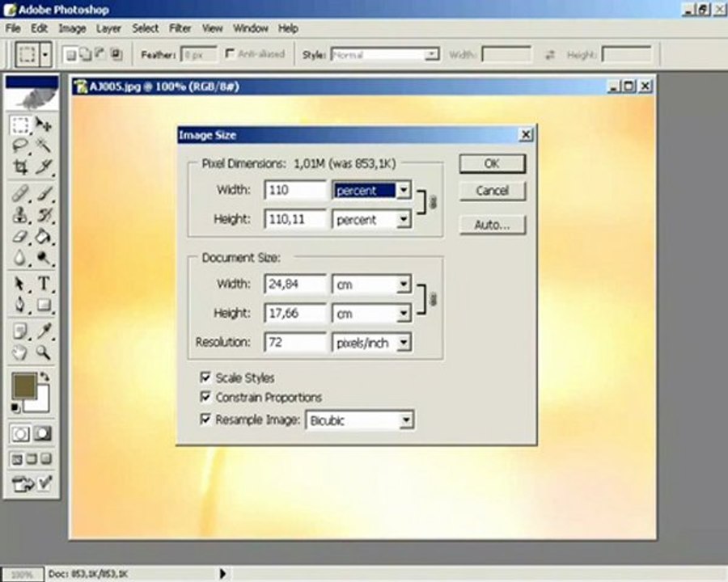Select the Pen tool
Image resolution: width=728 pixels, height=582 pixels.
(x=20, y=305)
